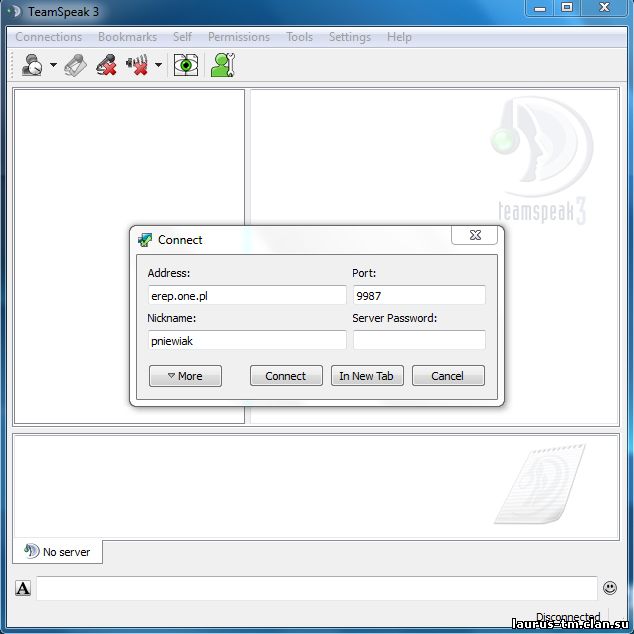Screen dimensions: 634x634
Task: Click the Connect to server toolbar icon
Action: pyautogui.click(x=32, y=65)
